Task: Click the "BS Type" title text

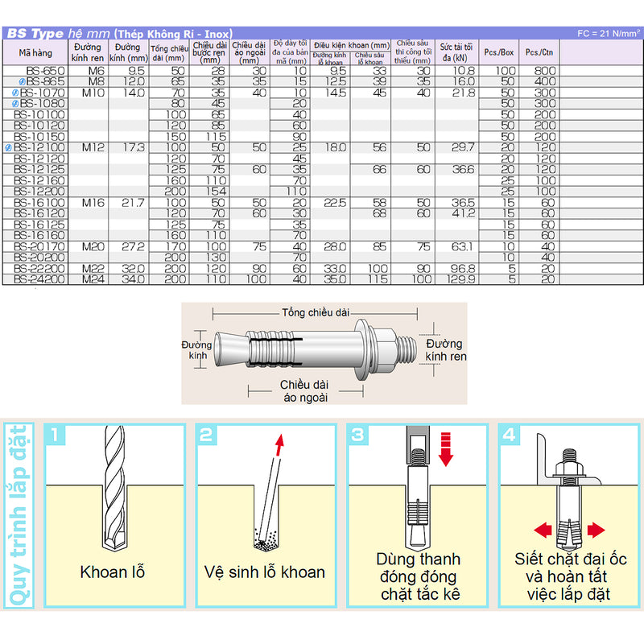Action: (34, 33)
